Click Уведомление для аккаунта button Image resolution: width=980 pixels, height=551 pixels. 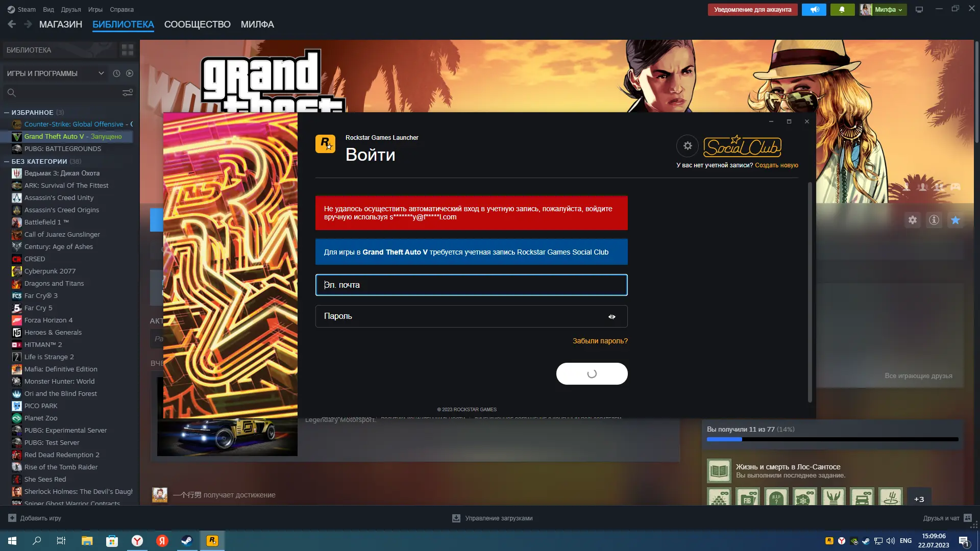(x=752, y=10)
